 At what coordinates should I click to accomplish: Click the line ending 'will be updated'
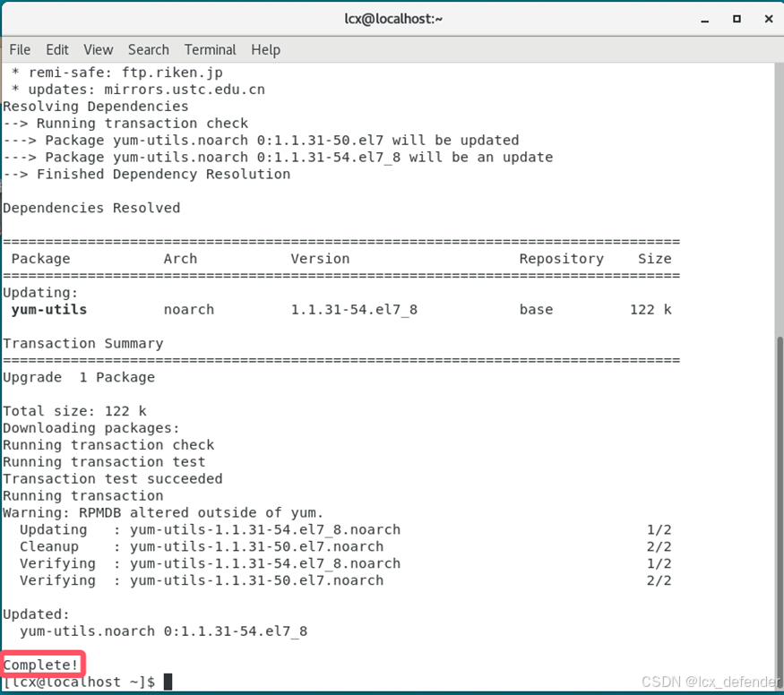pos(261,141)
